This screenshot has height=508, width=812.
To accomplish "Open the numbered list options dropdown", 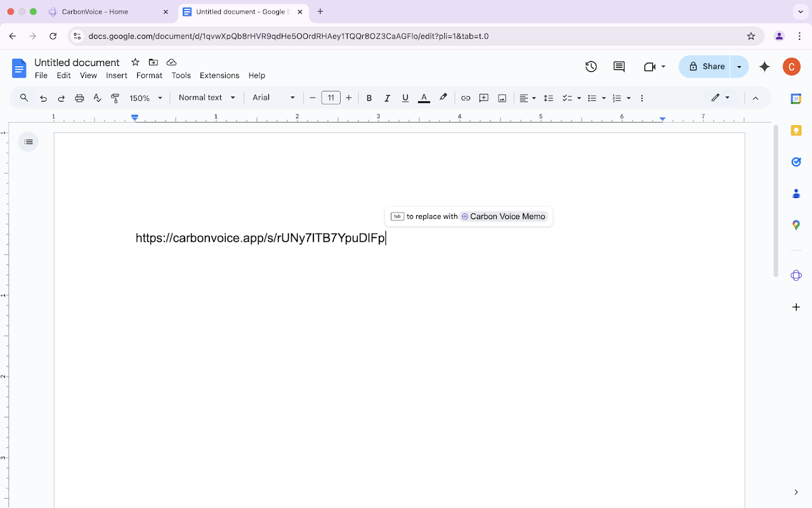I will [x=628, y=98].
